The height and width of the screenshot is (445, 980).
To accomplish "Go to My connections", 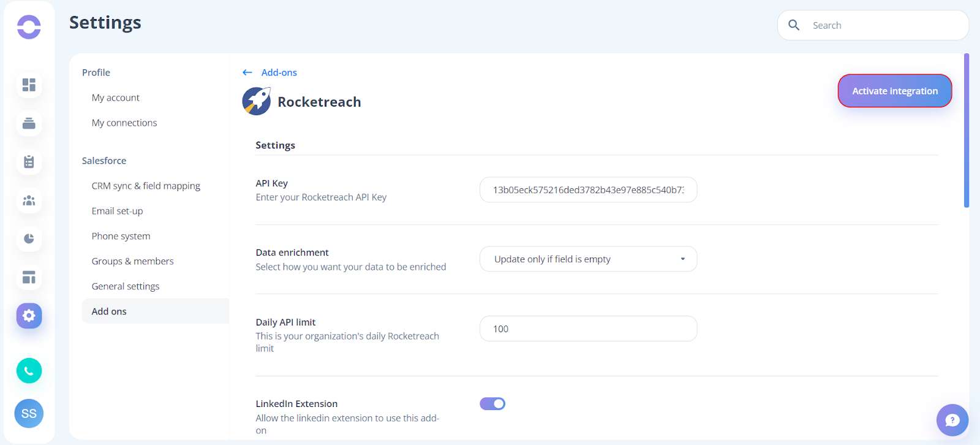I will tap(124, 123).
